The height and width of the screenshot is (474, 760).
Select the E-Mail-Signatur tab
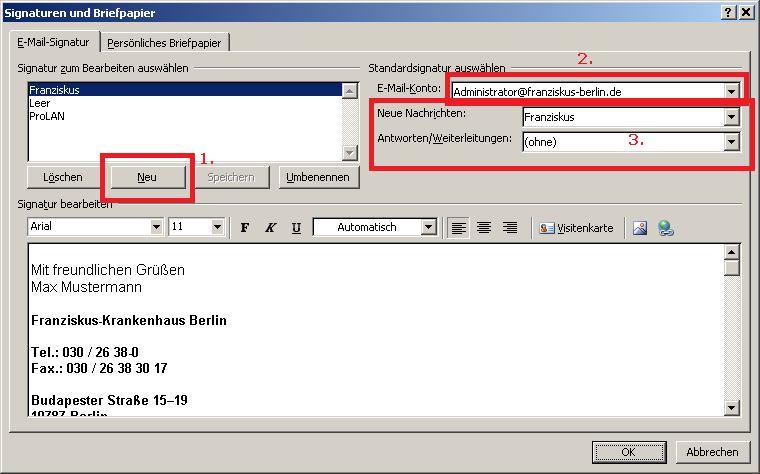pyautogui.click(x=54, y=41)
